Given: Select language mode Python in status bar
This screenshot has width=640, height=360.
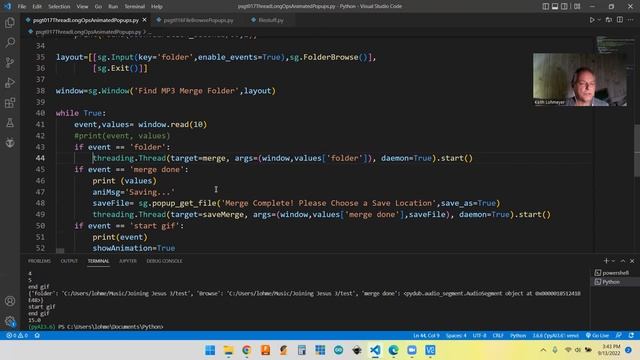Looking at the screenshot, I should [518, 336].
